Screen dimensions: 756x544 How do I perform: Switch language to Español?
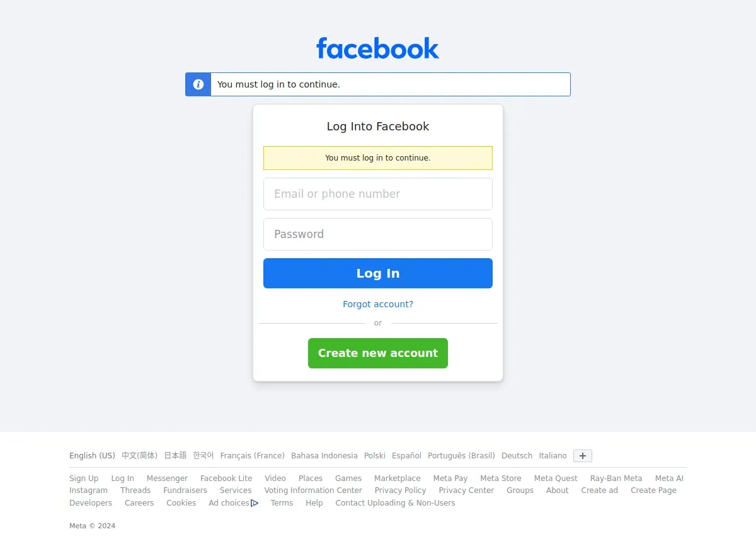click(x=406, y=456)
